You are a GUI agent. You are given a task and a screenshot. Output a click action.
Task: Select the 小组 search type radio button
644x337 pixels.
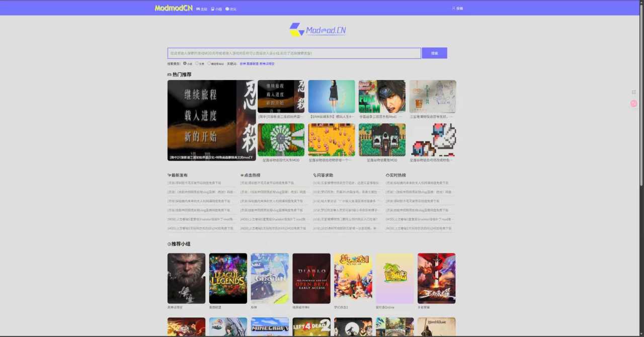[185, 63]
